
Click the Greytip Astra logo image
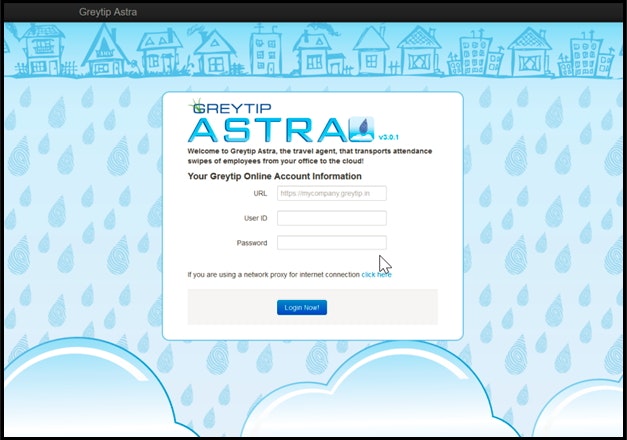click(281, 121)
